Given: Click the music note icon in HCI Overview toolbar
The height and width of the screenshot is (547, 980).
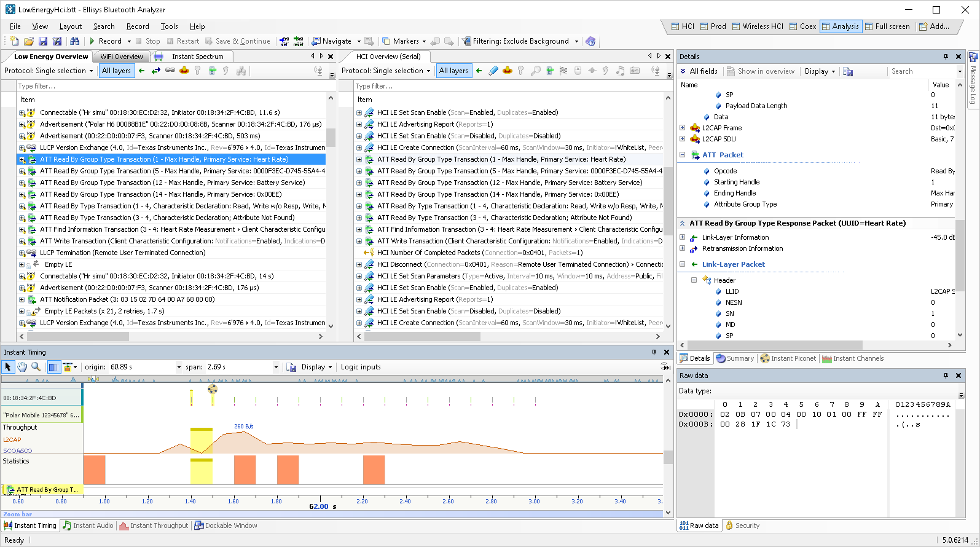Looking at the screenshot, I should tap(620, 71).
